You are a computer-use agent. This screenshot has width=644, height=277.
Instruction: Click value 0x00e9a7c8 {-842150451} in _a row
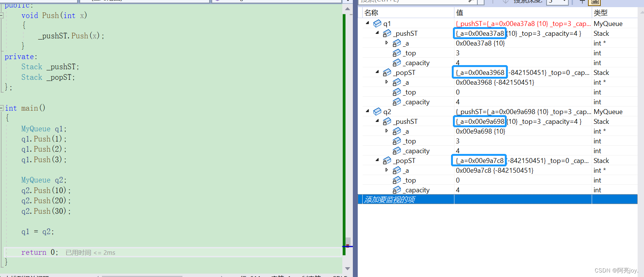[495, 170]
